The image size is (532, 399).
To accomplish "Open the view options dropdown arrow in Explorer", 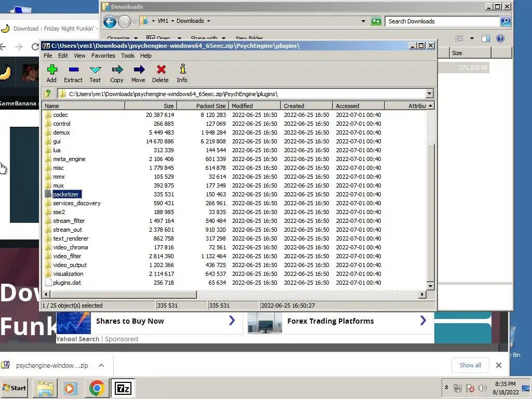I will (x=472, y=38).
